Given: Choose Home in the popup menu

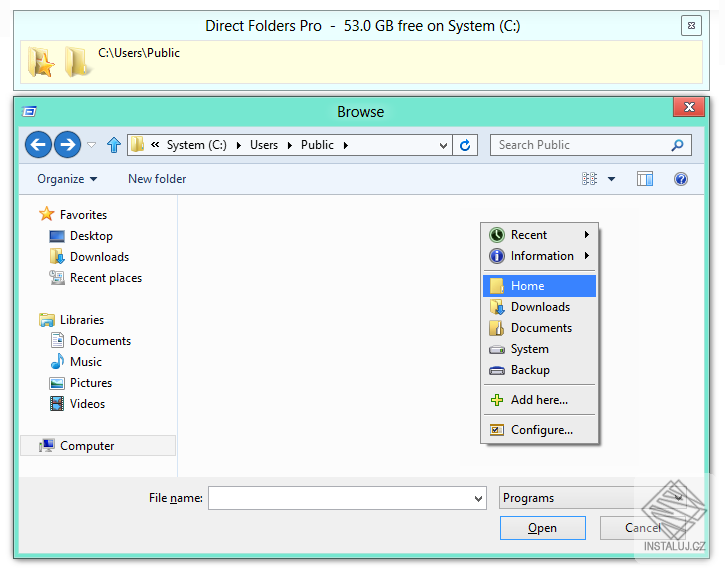Looking at the screenshot, I should pyautogui.click(x=540, y=286).
